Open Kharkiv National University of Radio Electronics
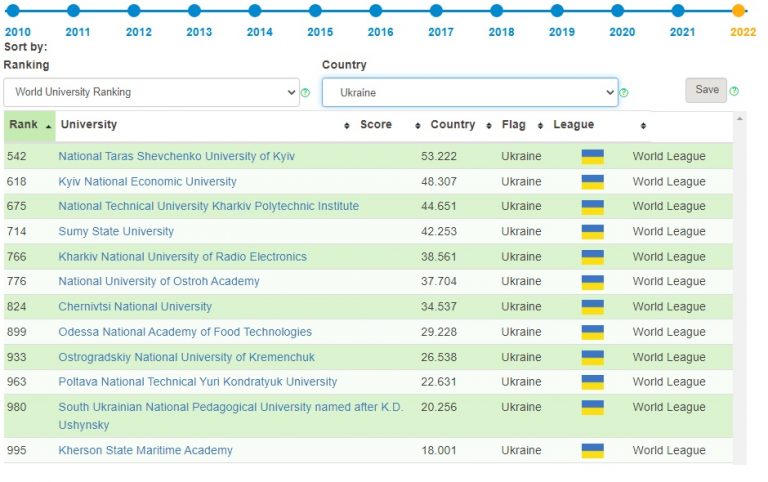768x482 pixels. point(183,257)
